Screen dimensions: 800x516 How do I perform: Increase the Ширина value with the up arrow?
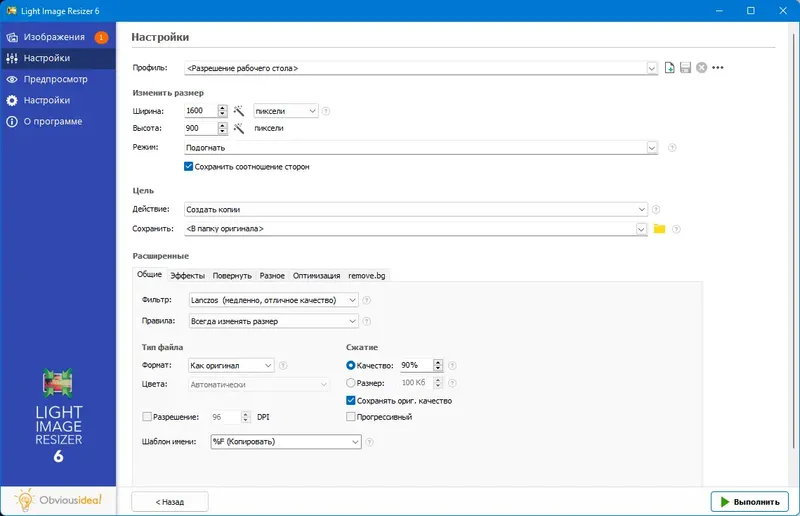222,108
